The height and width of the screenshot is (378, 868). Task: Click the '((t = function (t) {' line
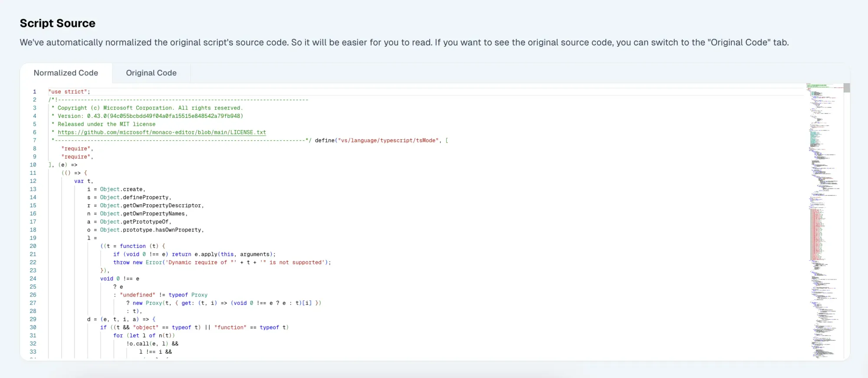(x=133, y=246)
